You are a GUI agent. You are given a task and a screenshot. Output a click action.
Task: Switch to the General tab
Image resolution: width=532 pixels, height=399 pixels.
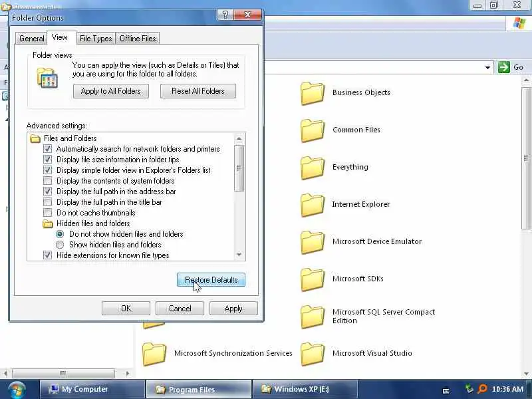point(31,39)
